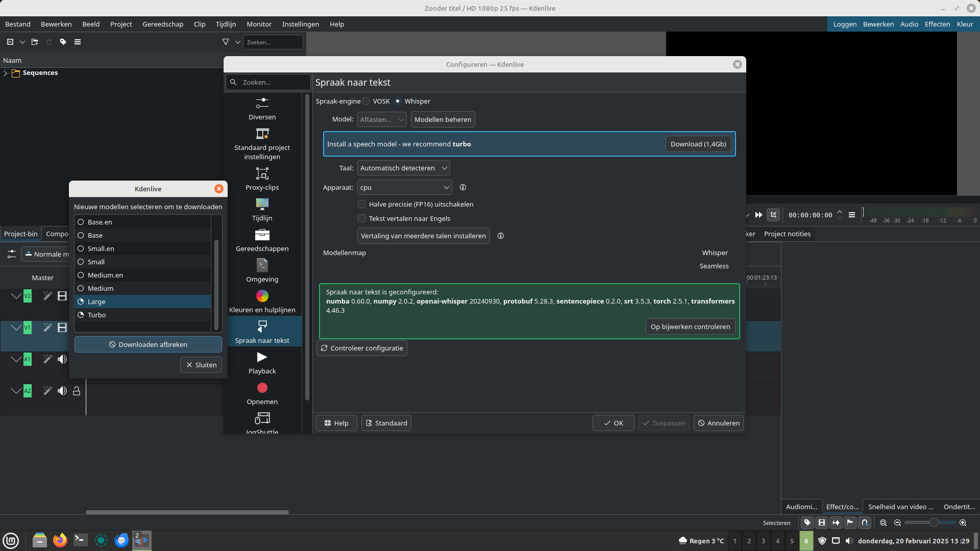Open the Gereedschap menu
Viewport: 980px width, 551px height.
point(163,24)
